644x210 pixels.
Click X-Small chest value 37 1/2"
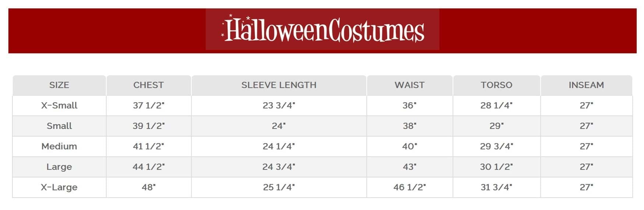148,106
